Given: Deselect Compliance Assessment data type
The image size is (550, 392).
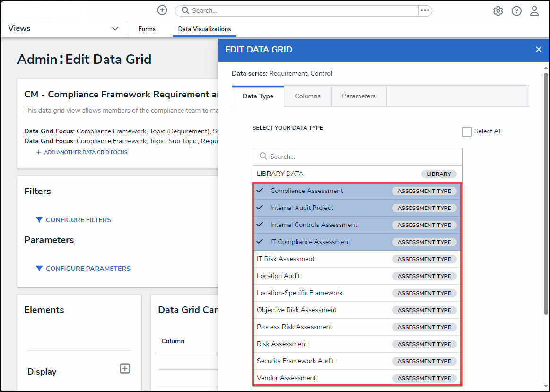Looking at the screenshot, I should click(x=307, y=191).
